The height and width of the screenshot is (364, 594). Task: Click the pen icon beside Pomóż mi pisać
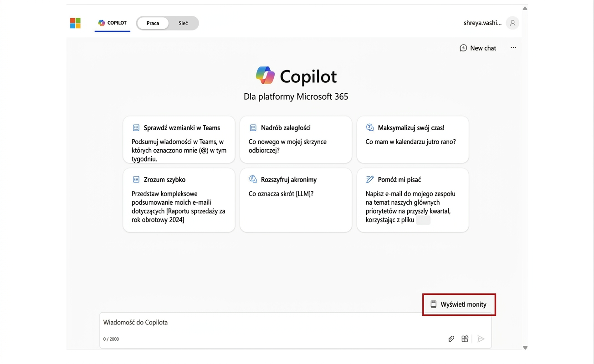tap(370, 180)
